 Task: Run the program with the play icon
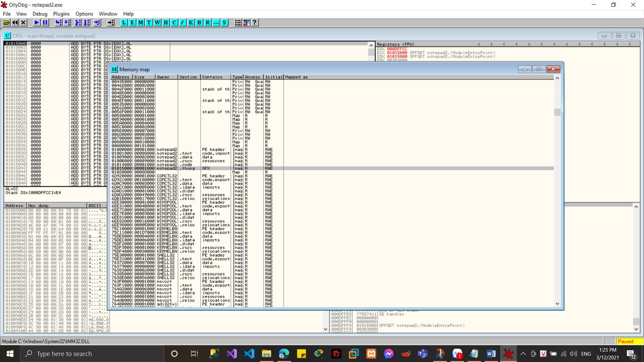pyautogui.click(x=37, y=23)
